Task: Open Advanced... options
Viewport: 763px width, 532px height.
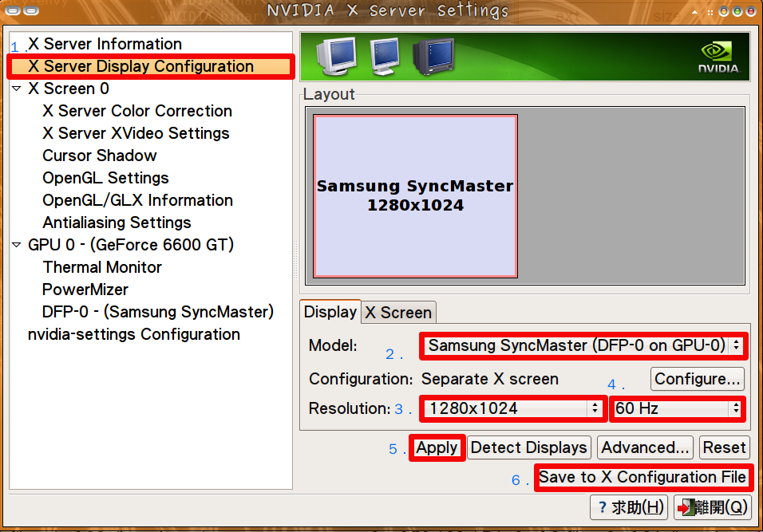Action: (x=645, y=447)
